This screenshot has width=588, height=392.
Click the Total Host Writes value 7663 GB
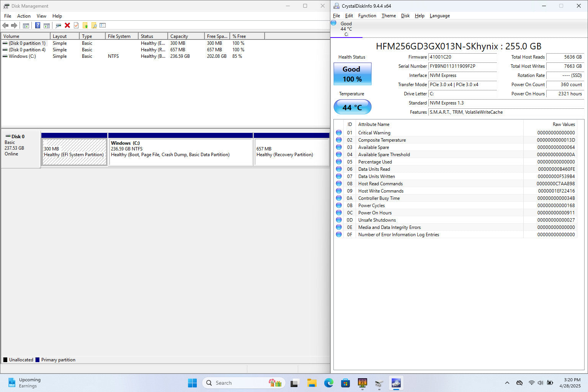point(565,66)
